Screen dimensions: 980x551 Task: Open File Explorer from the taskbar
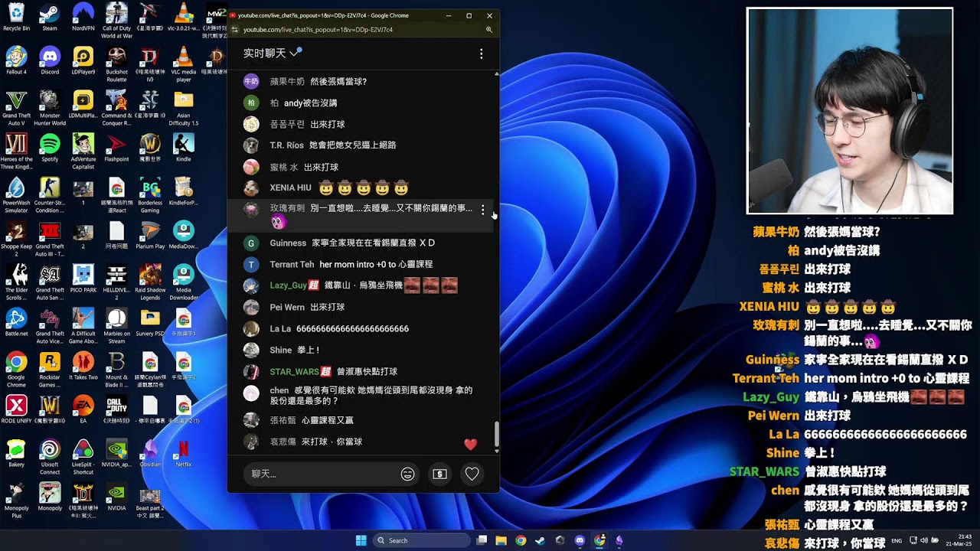501,540
